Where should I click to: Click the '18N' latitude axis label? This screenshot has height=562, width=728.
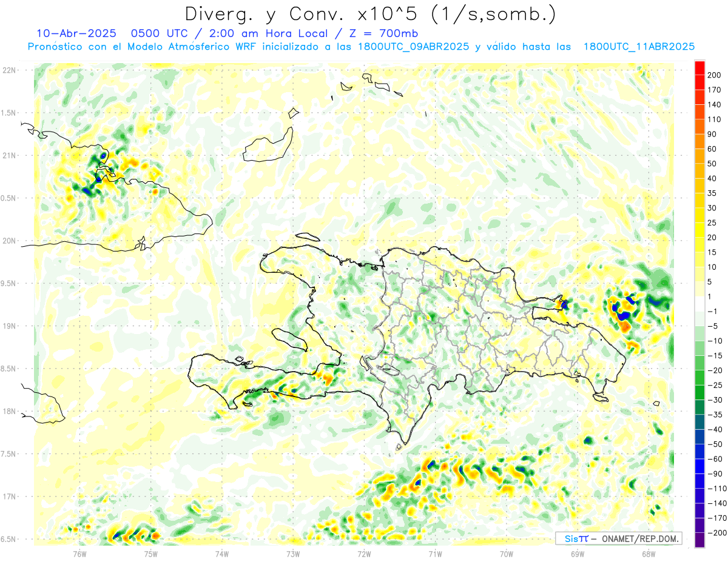(x=9, y=411)
